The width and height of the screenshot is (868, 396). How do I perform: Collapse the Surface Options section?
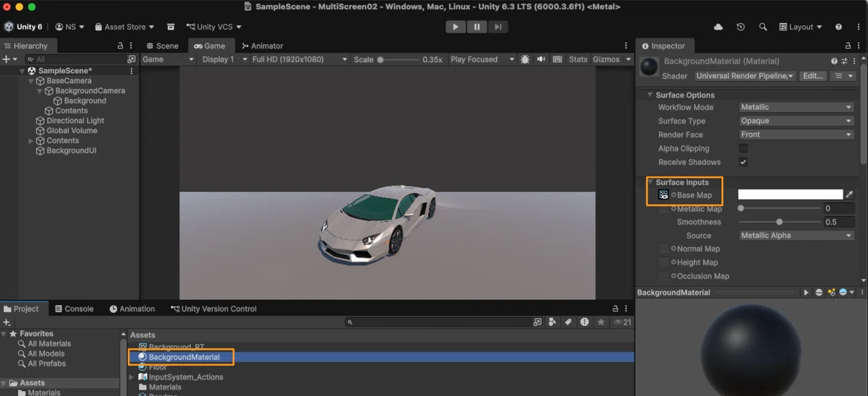pos(650,95)
